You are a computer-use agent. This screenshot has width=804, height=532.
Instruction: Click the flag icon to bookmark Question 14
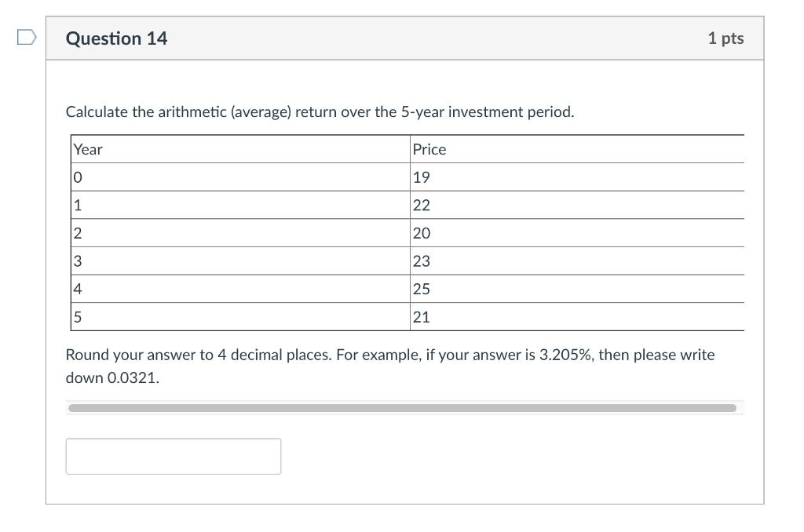(x=24, y=35)
